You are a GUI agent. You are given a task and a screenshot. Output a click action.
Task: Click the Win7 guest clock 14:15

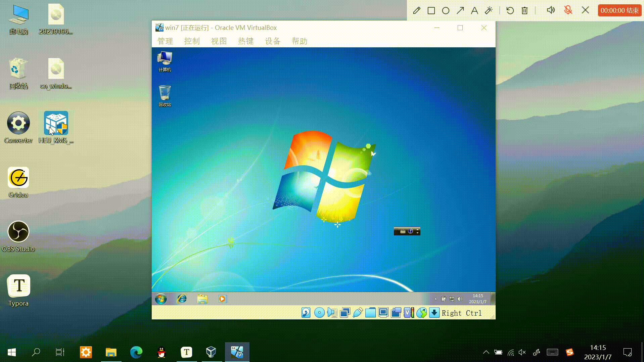(x=478, y=299)
